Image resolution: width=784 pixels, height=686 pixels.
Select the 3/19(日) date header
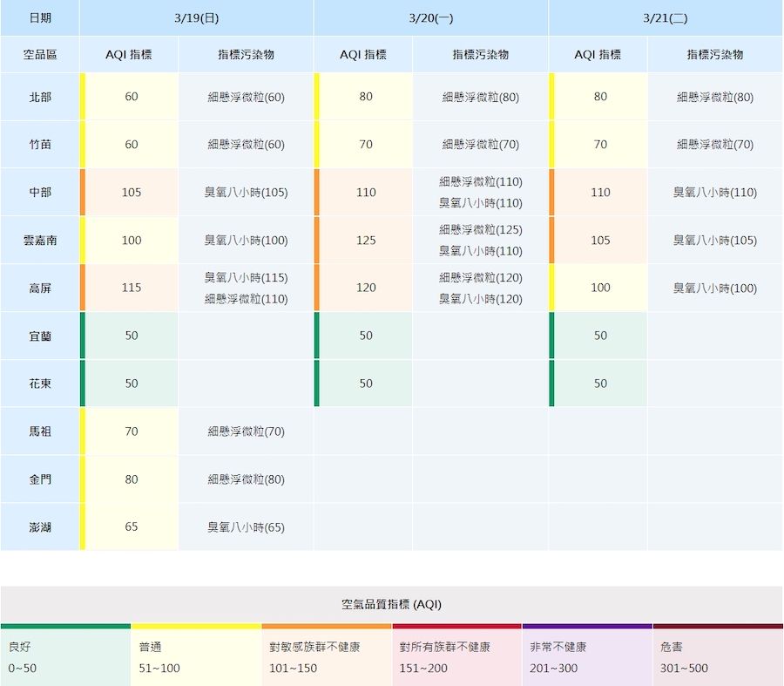pos(197,18)
